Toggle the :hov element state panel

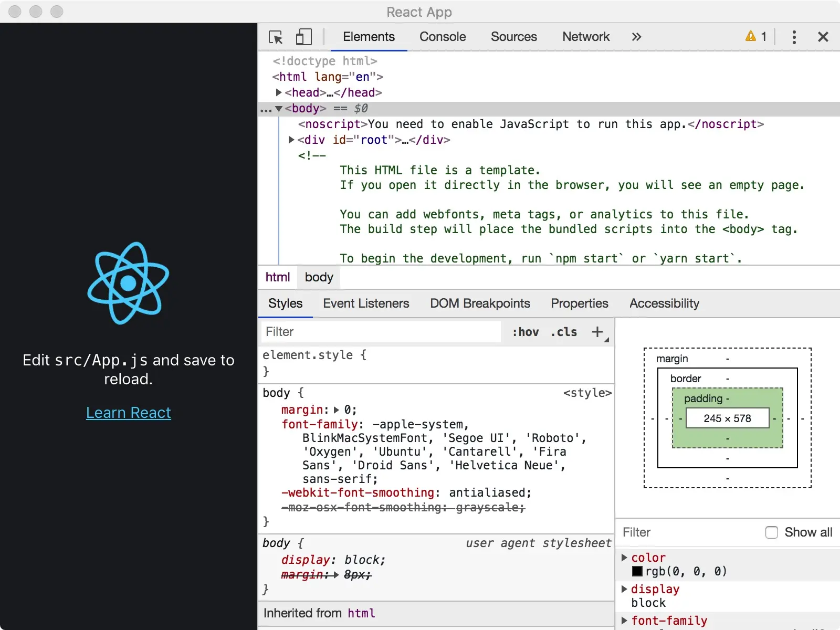coord(526,332)
